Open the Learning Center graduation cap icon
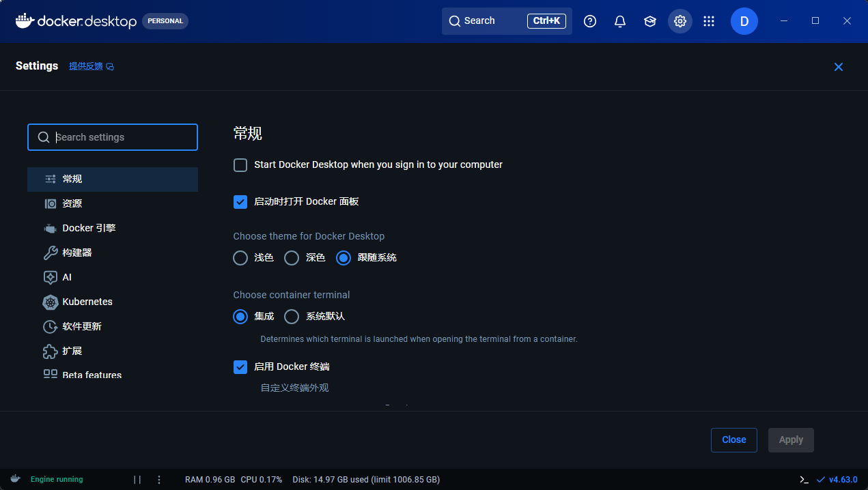The height and width of the screenshot is (490, 868). point(649,21)
